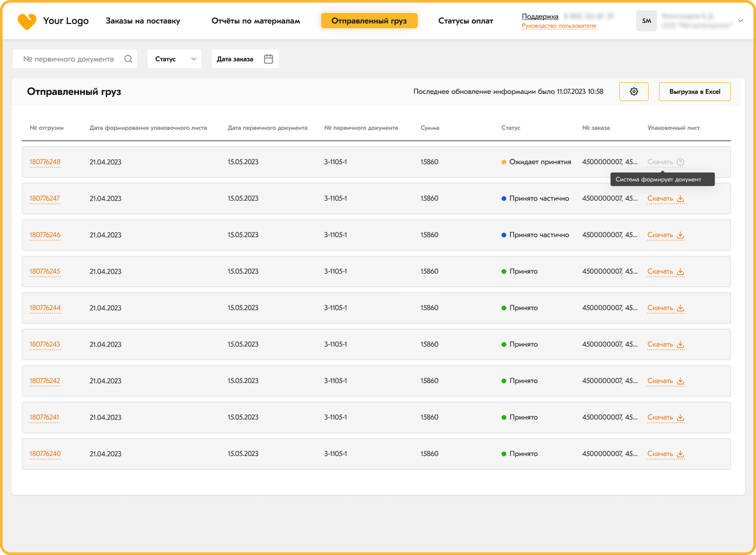Click download icon for shipment 180776241

680,417
